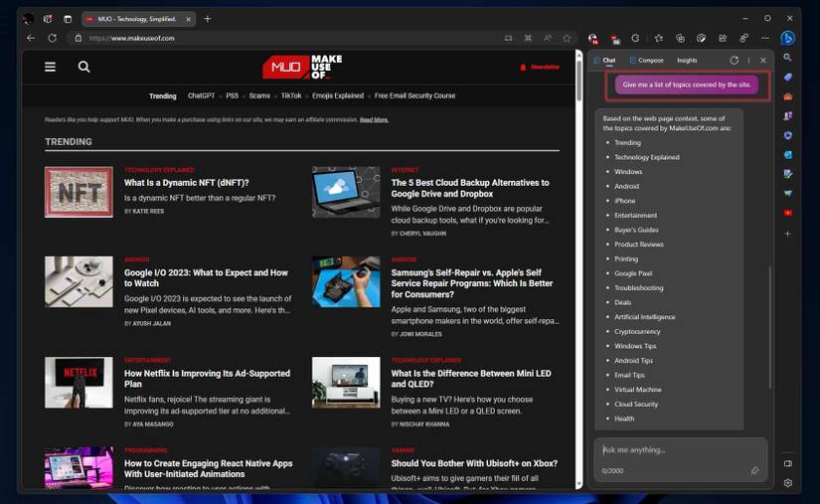Refresh the Bing chat panel
The height and width of the screenshot is (504, 820).
(735, 60)
